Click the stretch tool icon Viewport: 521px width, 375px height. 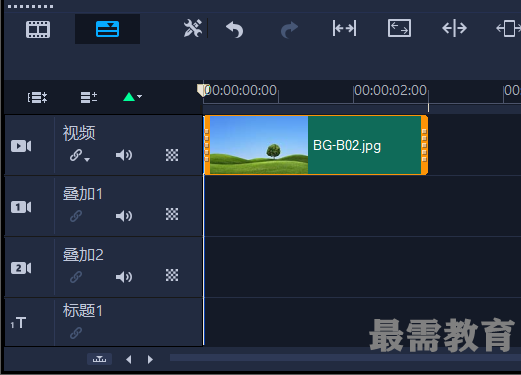454,28
